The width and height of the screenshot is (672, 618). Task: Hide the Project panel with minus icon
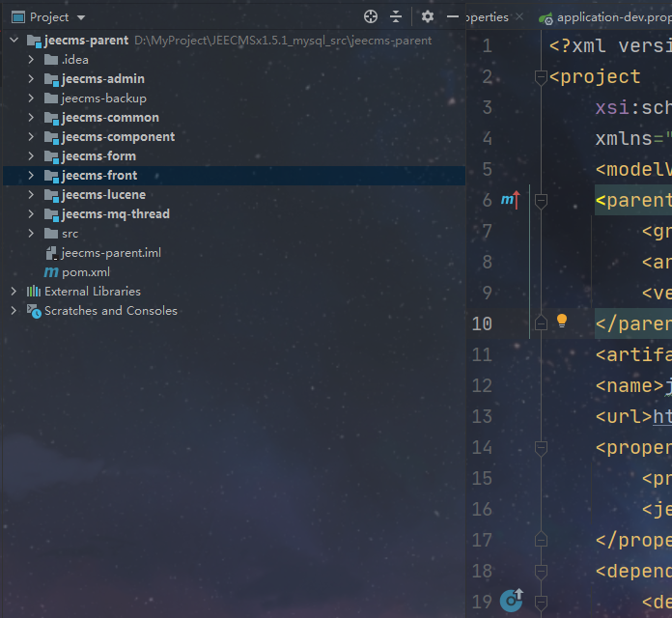click(453, 16)
